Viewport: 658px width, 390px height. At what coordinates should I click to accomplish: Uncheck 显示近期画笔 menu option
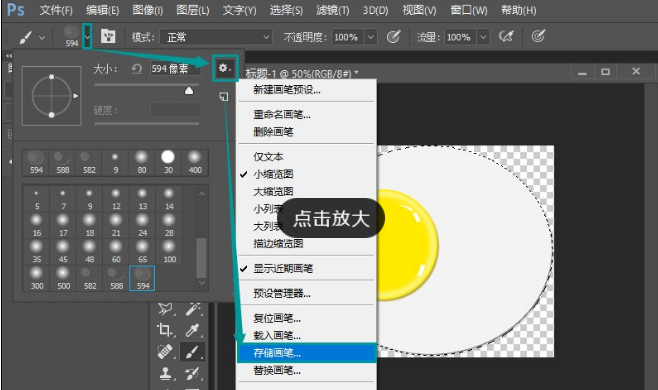point(283,269)
